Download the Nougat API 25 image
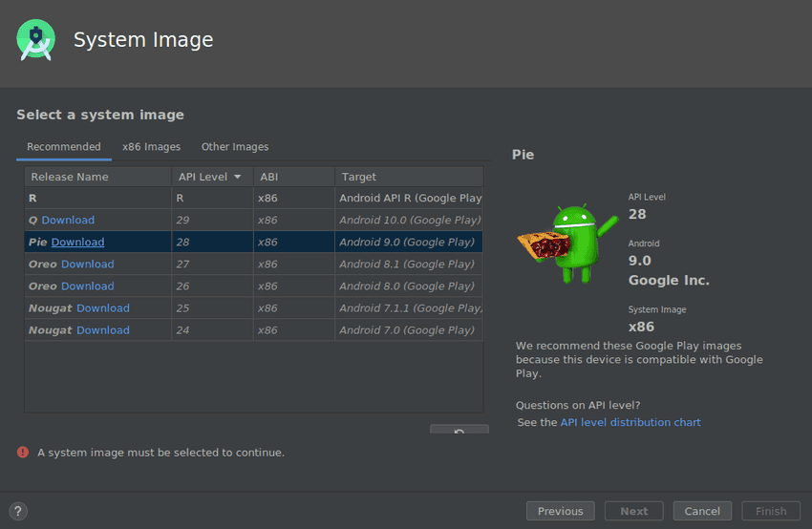The image size is (812, 529). [x=102, y=308]
